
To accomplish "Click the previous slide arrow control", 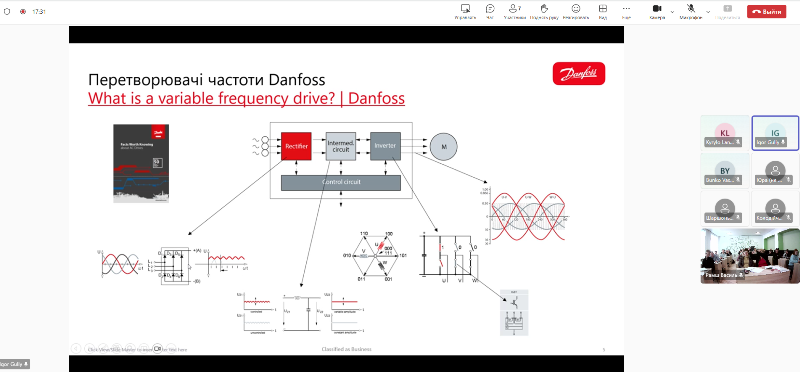I will click(76, 348).
